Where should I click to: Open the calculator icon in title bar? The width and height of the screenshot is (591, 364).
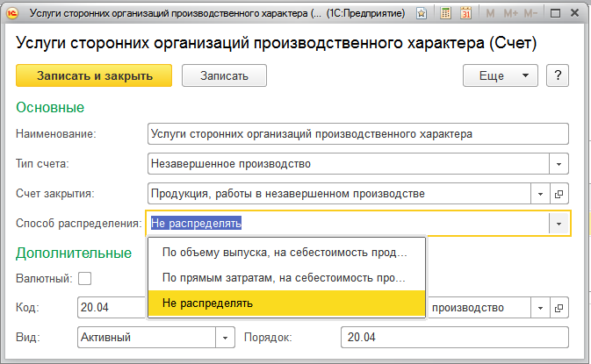click(x=446, y=14)
